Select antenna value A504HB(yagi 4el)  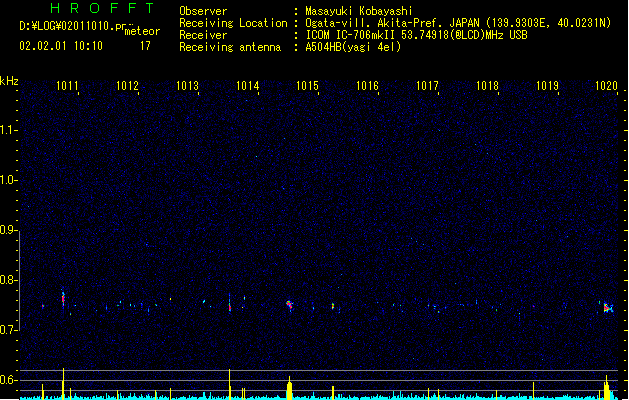point(353,47)
